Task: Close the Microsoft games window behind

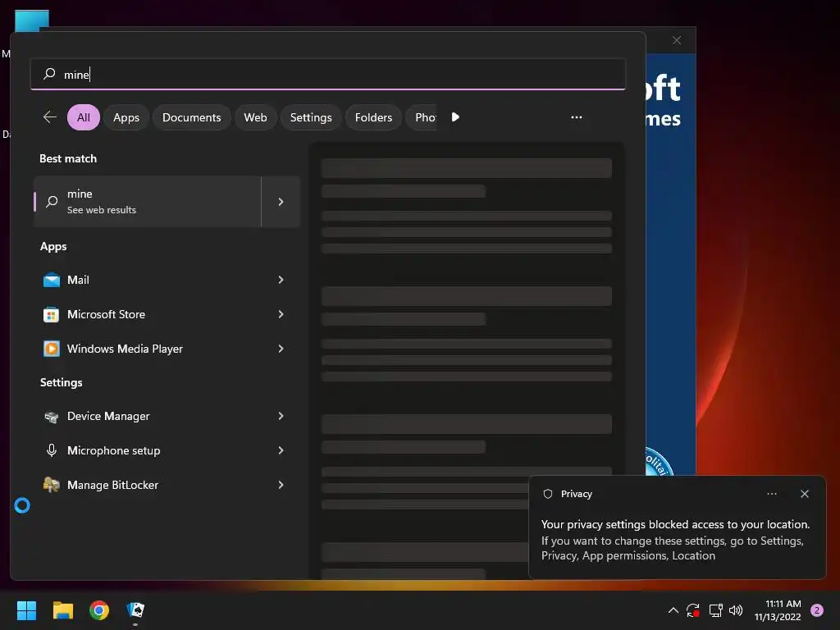Action: pyautogui.click(x=677, y=40)
